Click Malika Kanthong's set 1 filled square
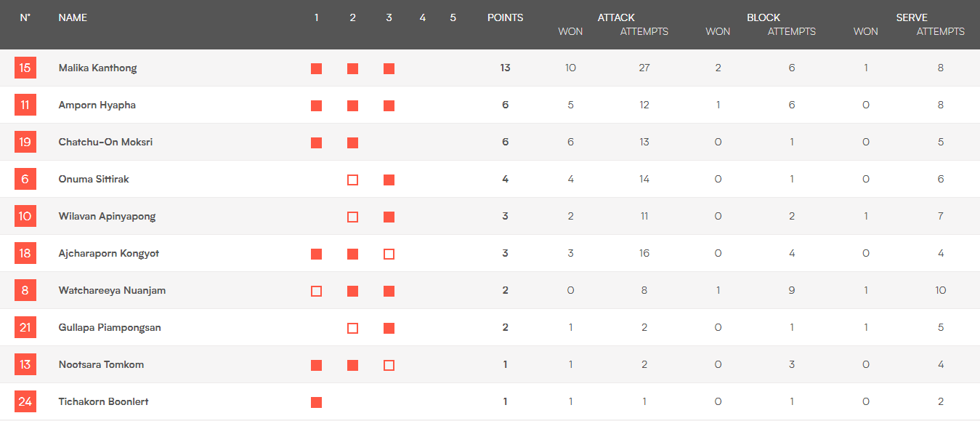 tap(316, 69)
